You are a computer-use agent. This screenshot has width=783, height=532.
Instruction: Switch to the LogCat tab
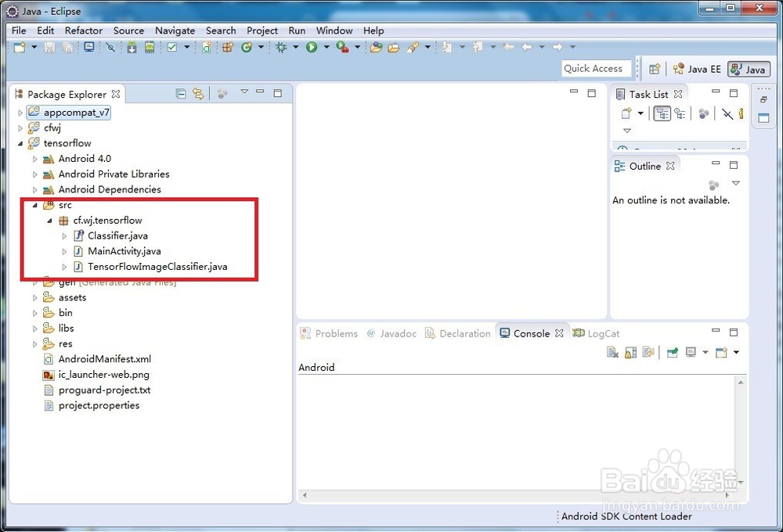596,333
